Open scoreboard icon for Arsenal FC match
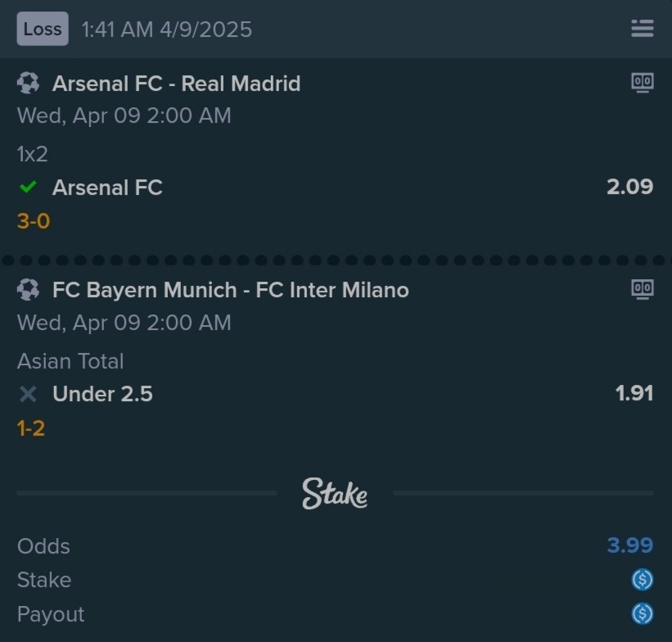Screen dimensions: 672x642 pos(642,83)
